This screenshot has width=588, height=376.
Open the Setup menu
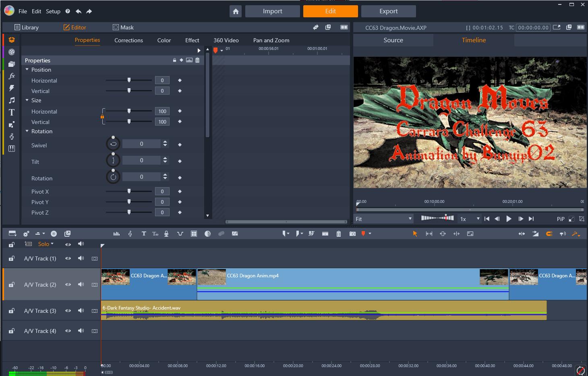[x=53, y=11]
